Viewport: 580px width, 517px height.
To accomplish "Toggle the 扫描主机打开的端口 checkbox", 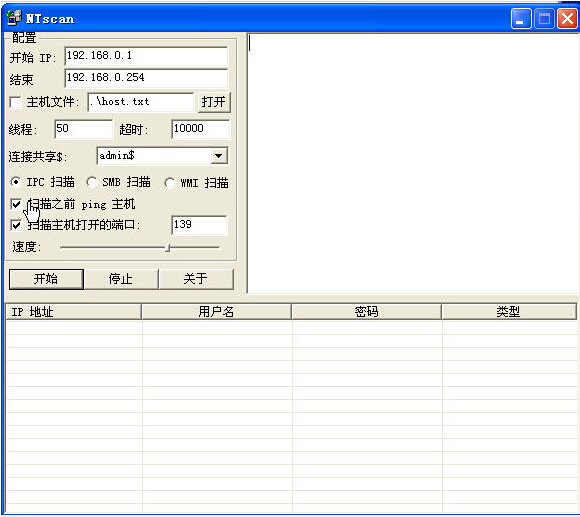I will point(16,225).
